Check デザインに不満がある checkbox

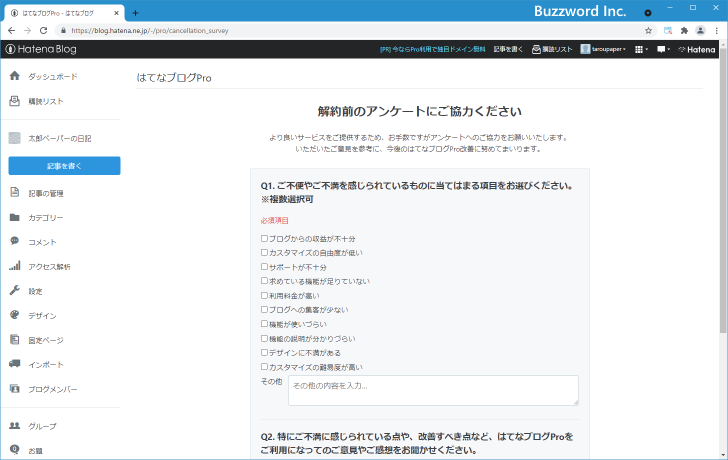(264, 352)
